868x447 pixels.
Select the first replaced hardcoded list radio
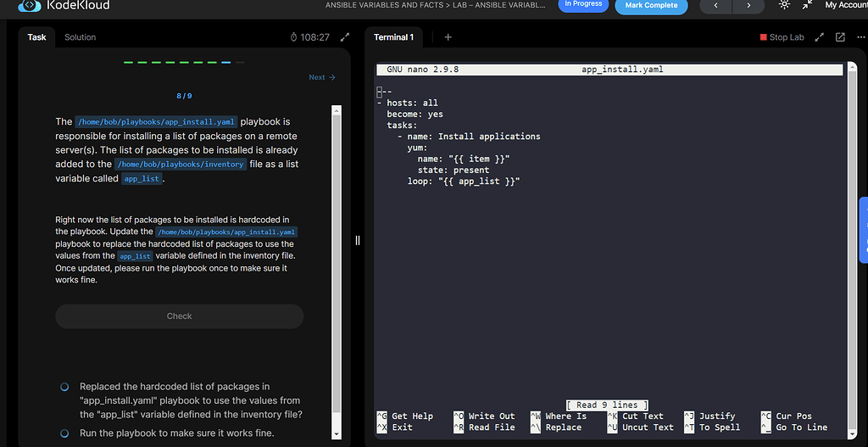[x=64, y=387]
